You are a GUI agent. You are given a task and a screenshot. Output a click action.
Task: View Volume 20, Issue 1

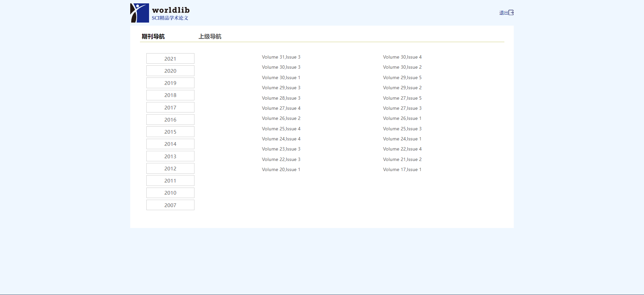pos(281,170)
